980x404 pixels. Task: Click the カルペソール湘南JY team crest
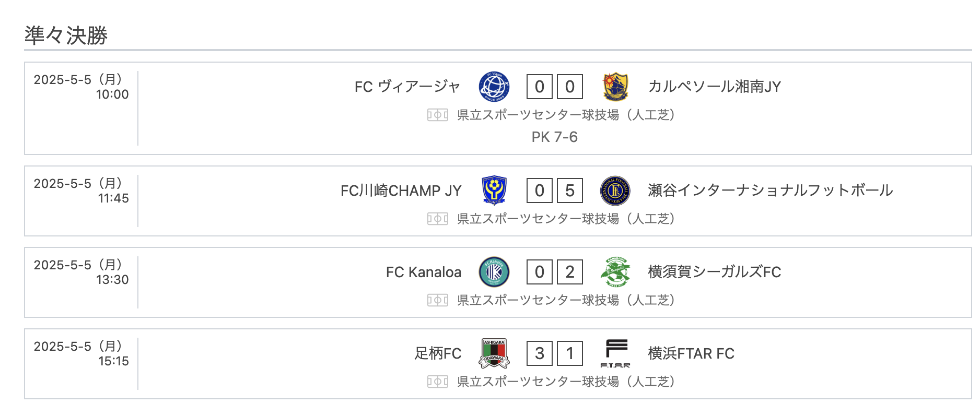[615, 87]
